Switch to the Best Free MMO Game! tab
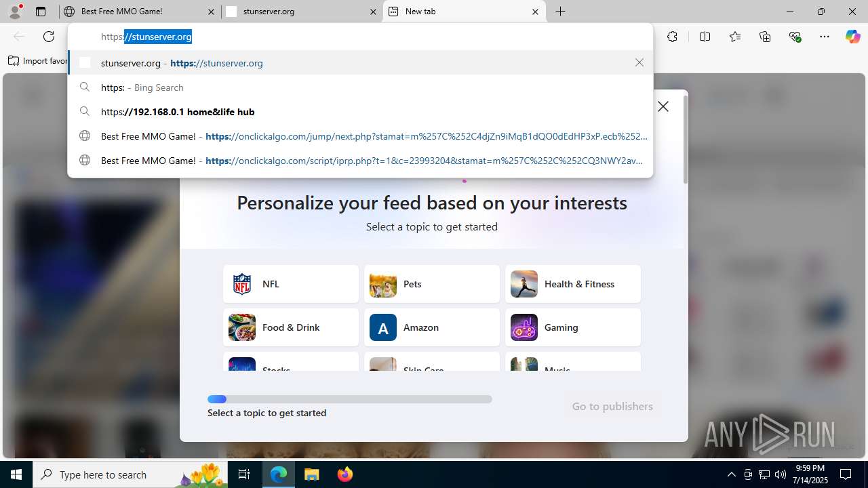Image resolution: width=868 pixels, height=488 pixels. (x=138, y=12)
